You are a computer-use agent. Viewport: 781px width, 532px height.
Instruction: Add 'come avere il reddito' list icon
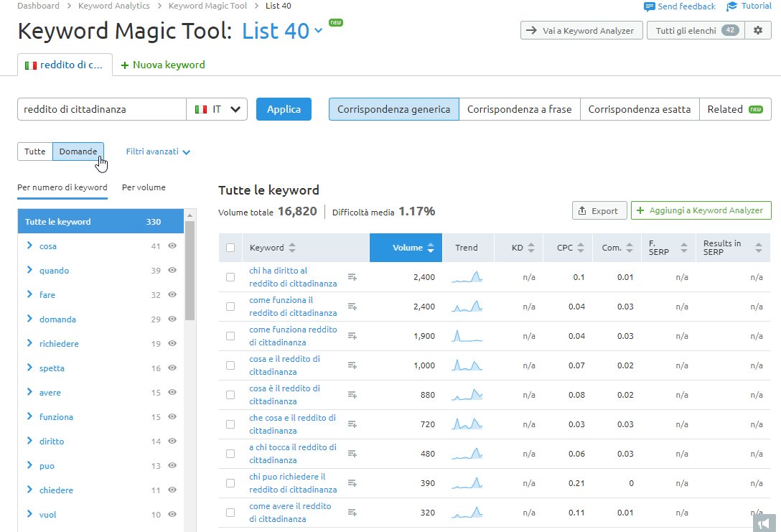pyautogui.click(x=352, y=512)
